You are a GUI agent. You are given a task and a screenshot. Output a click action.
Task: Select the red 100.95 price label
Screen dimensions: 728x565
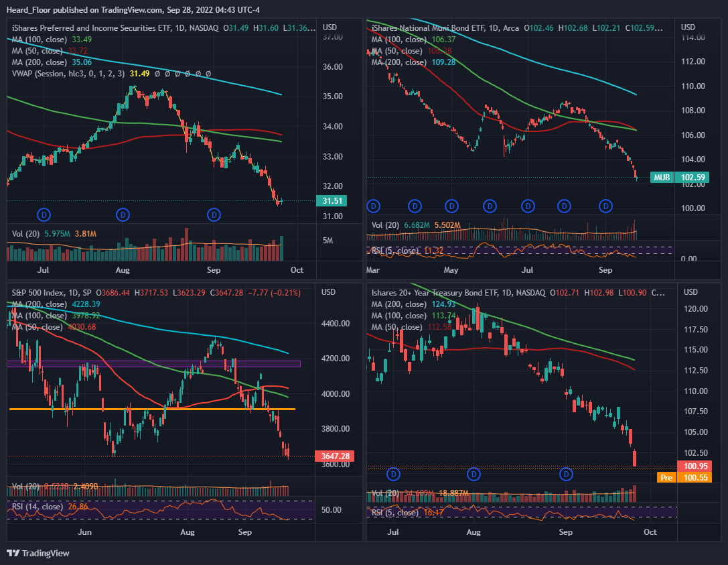[695, 466]
